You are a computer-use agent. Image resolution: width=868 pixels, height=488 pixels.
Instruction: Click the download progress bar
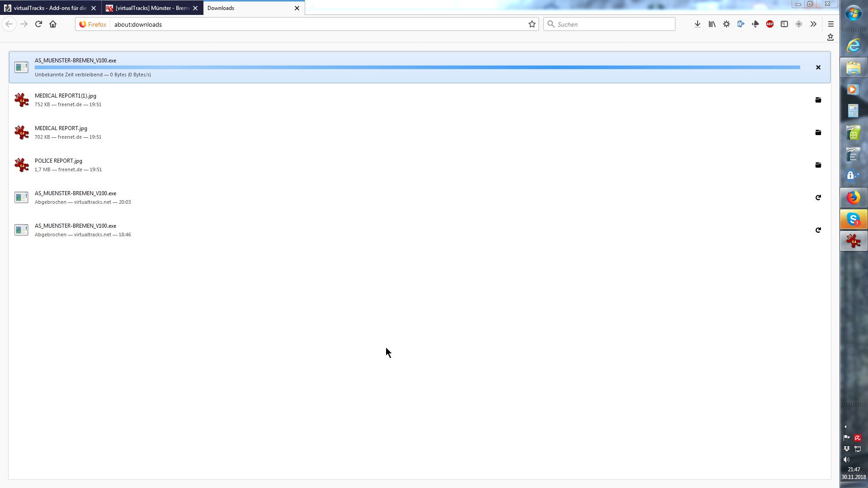tap(417, 67)
